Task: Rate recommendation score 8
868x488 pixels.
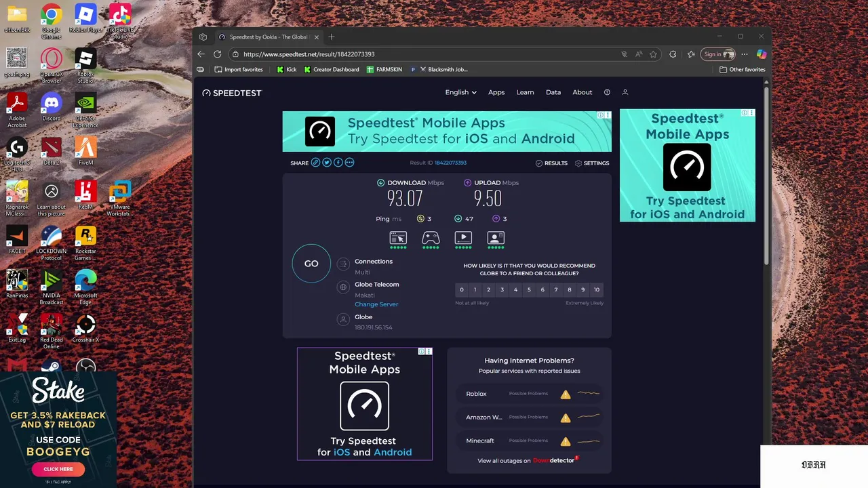Action: (569, 289)
